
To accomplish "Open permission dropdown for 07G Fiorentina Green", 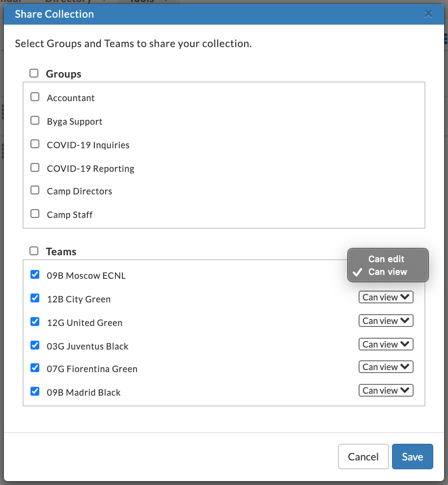I will 386,367.
